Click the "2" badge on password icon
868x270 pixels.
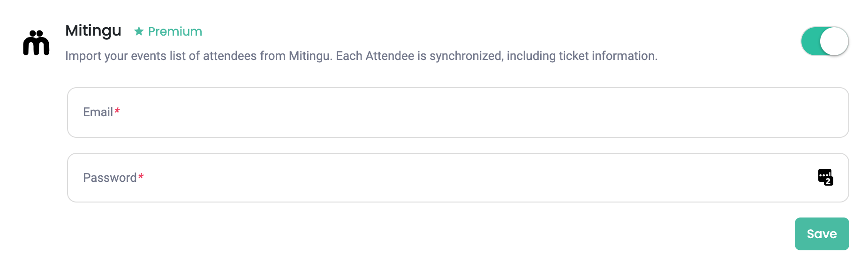coord(829,181)
